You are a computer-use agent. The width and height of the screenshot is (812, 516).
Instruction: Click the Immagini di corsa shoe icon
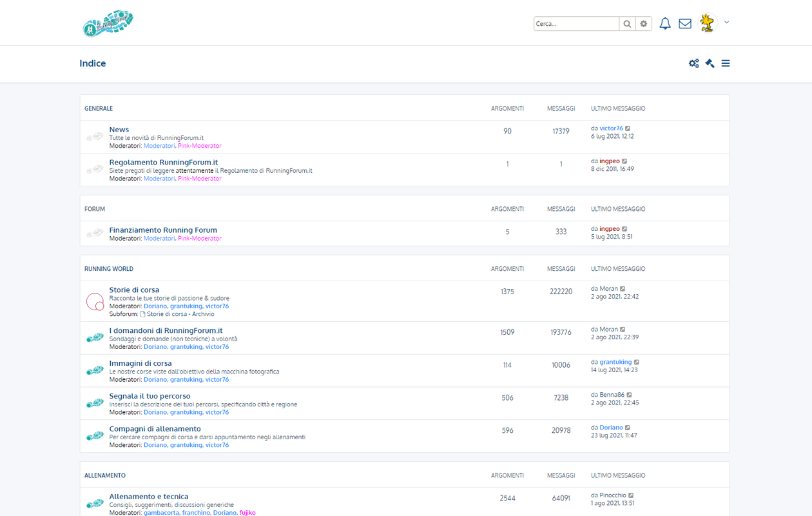pyautogui.click(x=95, y=371)
